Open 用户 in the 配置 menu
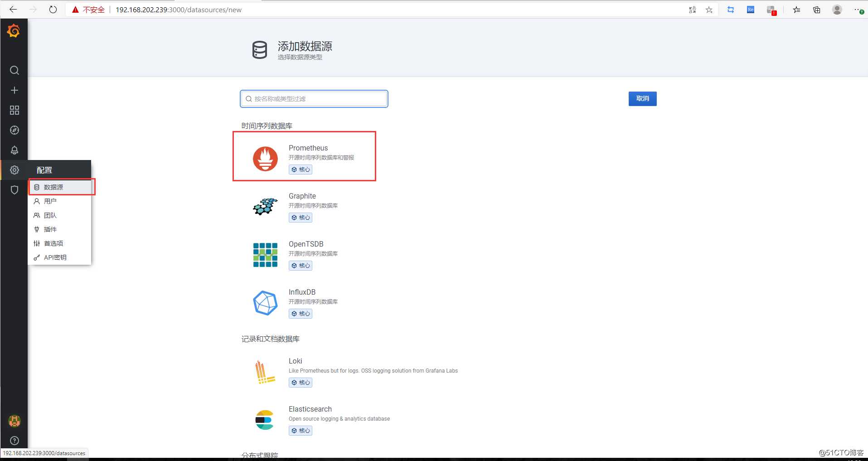Screen dimensions: 868x461 coord(59,201)
